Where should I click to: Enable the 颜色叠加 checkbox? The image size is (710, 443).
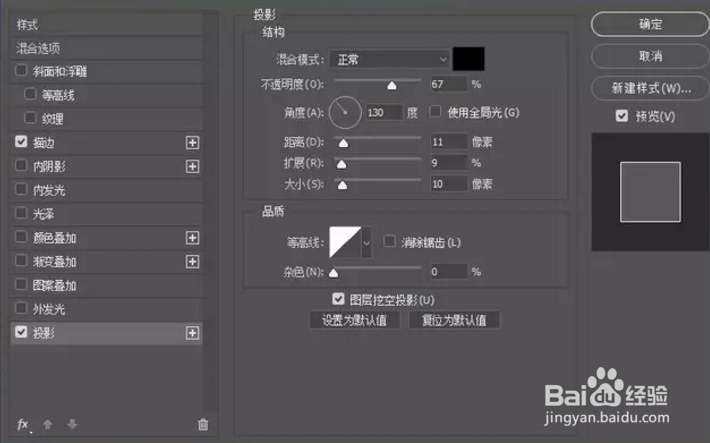tap(21, 236)
